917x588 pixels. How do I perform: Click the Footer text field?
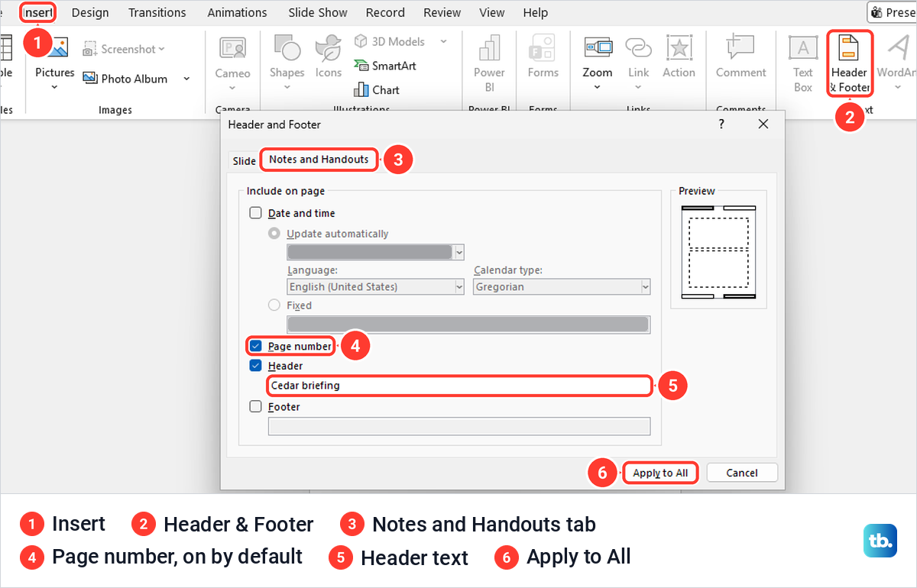click(459, 426)
